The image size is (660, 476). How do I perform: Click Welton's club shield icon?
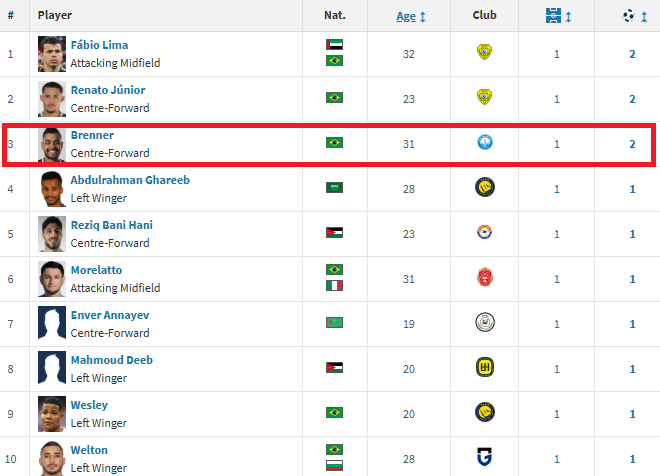(484, 457)
